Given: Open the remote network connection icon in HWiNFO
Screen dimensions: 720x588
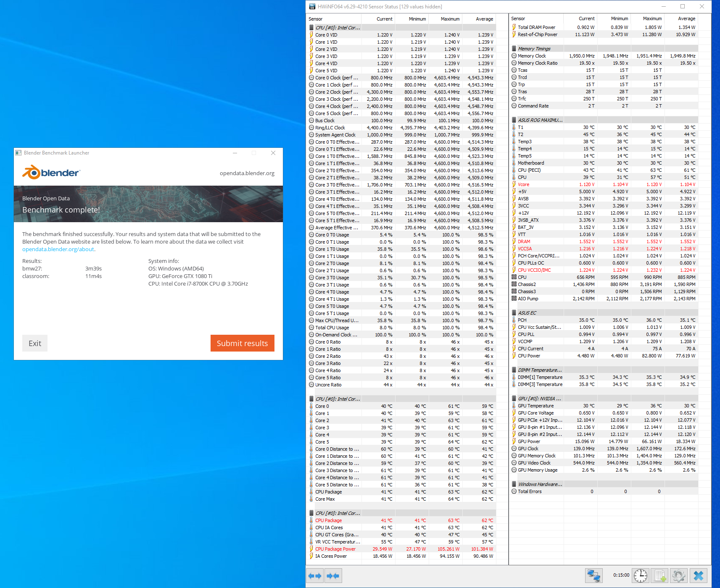Looking at the screenshot, I should (x=594, y=575).
